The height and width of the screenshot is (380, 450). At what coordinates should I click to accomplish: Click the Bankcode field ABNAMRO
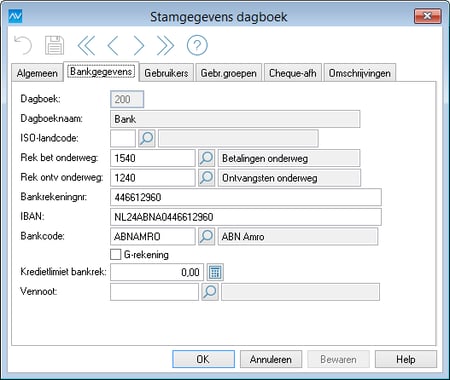pyautogui.click(x=153, y=236)
